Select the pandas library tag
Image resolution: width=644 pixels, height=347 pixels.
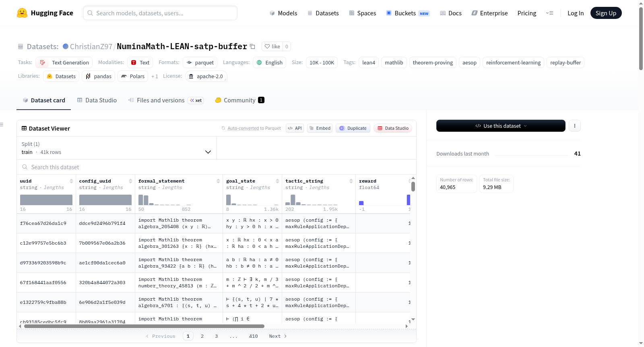[x=99, y=76]
